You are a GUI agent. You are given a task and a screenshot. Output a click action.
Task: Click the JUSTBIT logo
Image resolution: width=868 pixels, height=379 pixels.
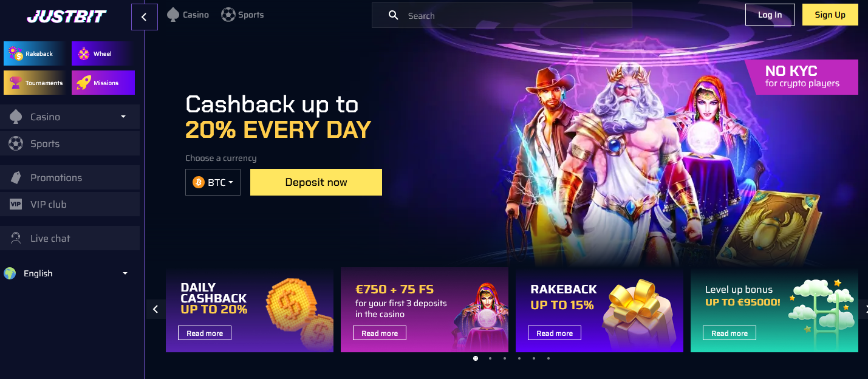tap(66, 16)
